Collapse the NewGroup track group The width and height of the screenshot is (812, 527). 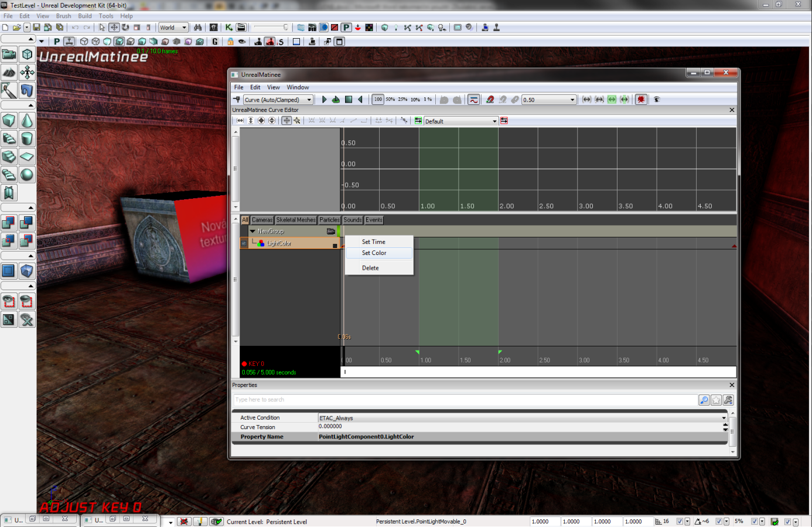(253, 232)
